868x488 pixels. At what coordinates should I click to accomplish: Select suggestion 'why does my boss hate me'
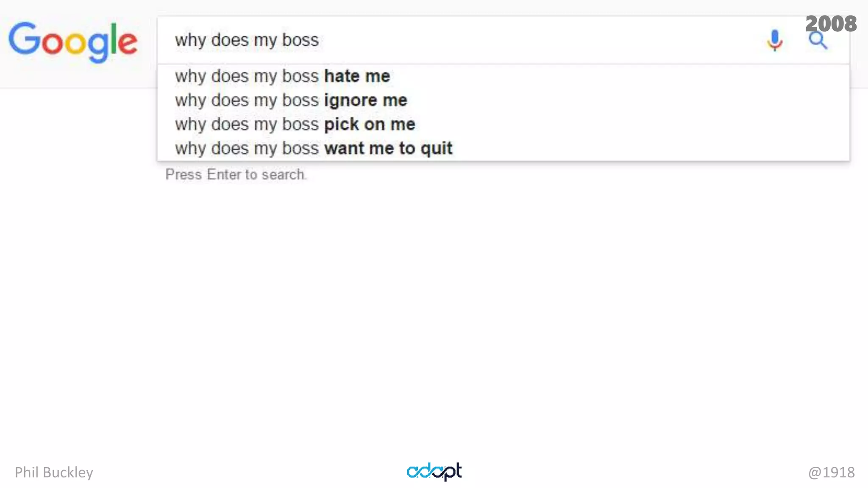[x=282, y=76]
